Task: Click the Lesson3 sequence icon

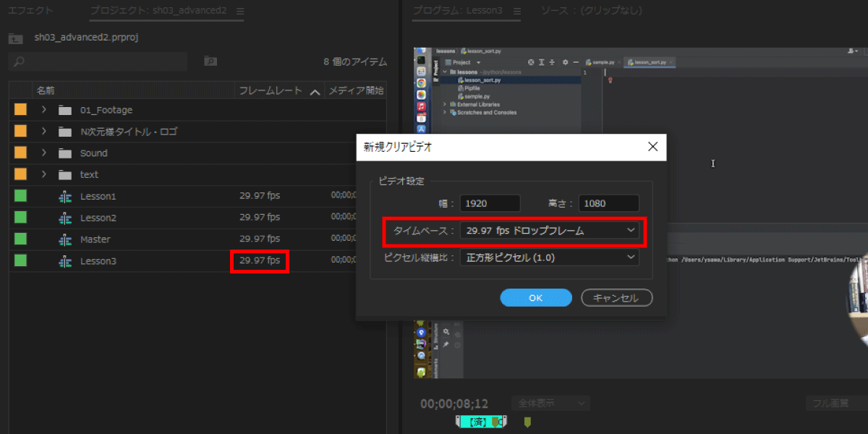Action: coord(65,261)
